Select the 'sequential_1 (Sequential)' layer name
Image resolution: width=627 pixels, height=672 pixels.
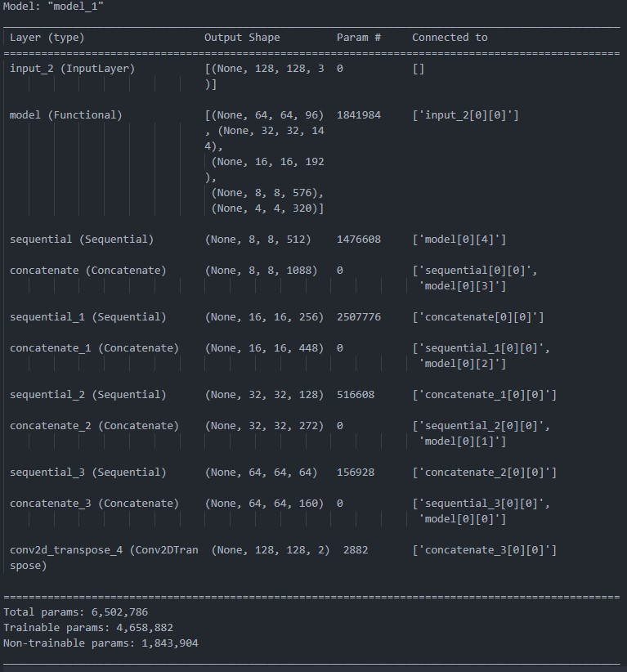pos(87,317)
